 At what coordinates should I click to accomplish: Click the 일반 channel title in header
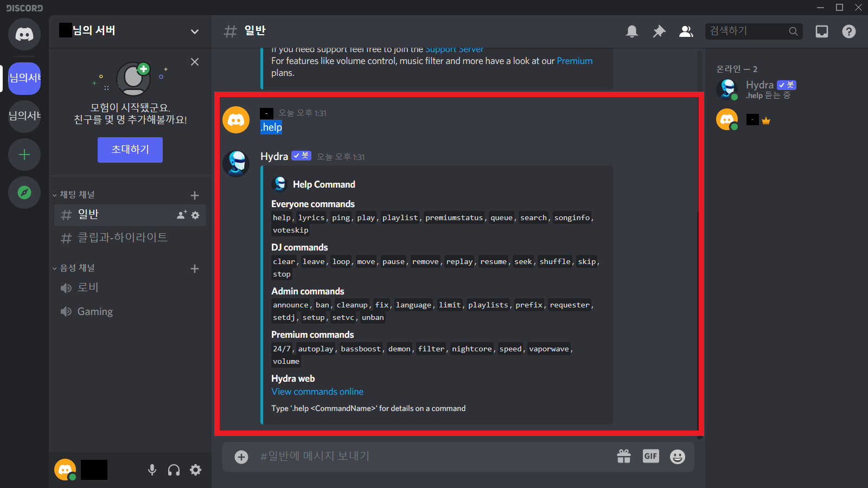(x=255, y=31)
